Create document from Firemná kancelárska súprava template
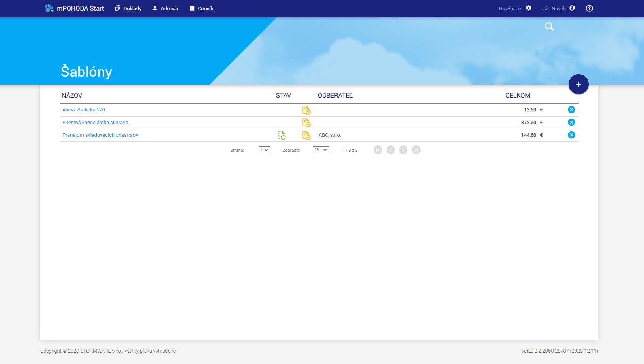 coord(306,123)
